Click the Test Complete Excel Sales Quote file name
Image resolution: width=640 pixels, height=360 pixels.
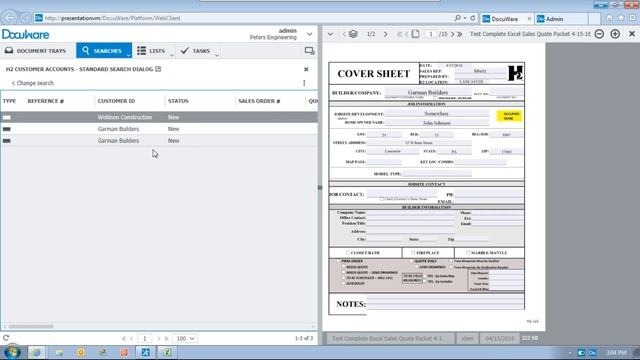(390, 338)
